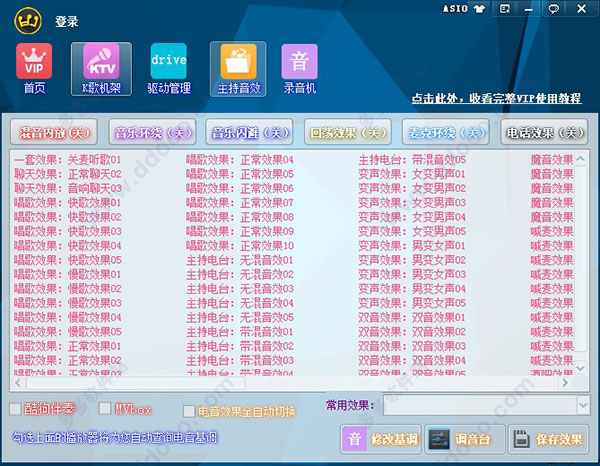Screen dimensions: 600x466
Task: Toggle 麦克环绕 (关) button
Action: 446,132
